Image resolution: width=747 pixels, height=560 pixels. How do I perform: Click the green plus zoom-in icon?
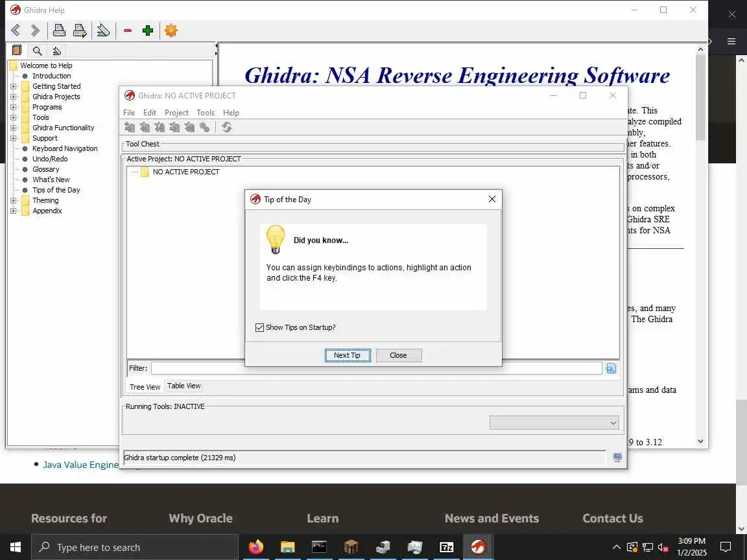[148, 30]
